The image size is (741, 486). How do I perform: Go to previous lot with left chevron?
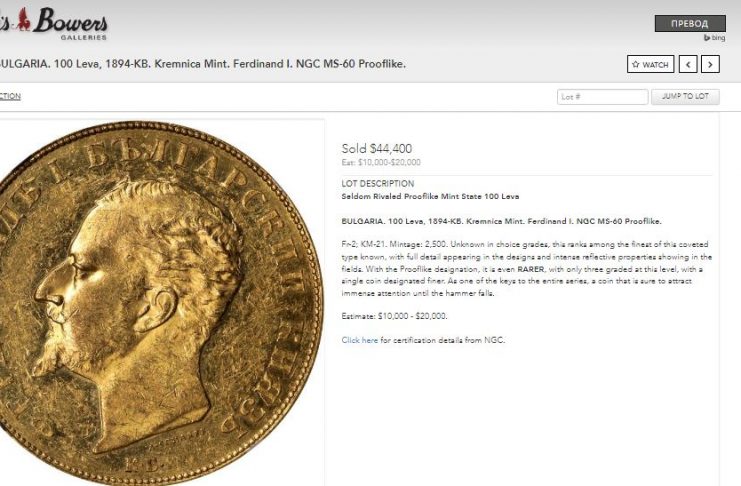688,64
